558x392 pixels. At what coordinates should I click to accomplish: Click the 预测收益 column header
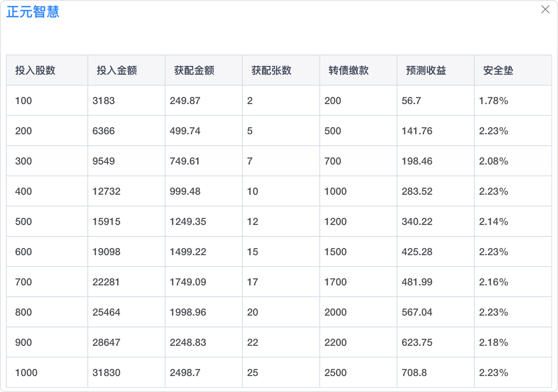[426, 71]
